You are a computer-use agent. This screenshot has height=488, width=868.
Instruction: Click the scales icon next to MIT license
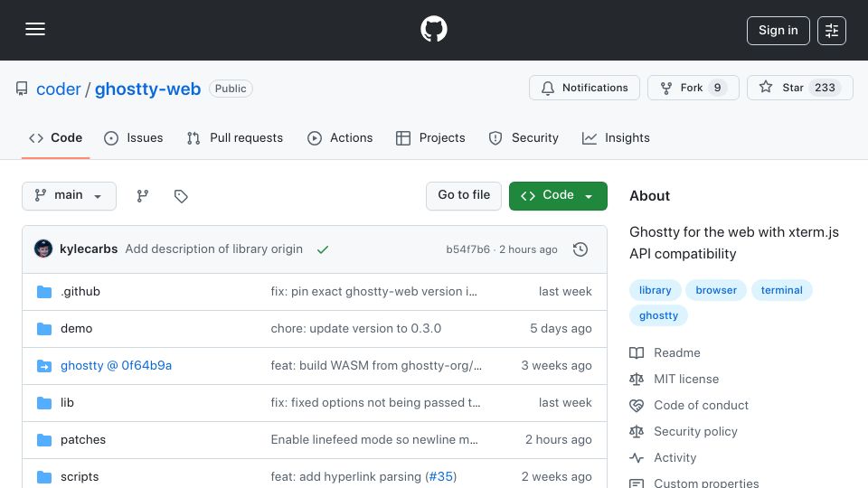pos(637,379)
